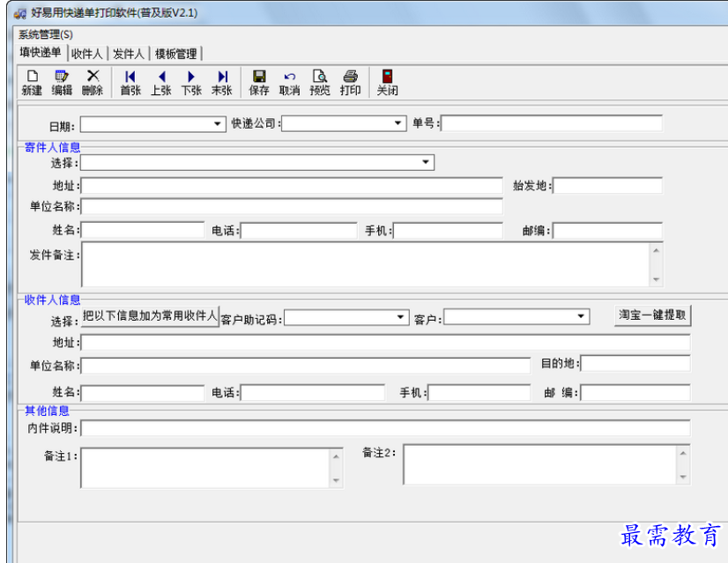Click the recipient 电话 field
728x563 pixels.
point(313,393)
